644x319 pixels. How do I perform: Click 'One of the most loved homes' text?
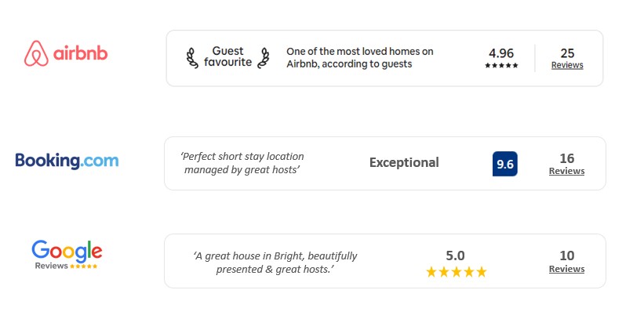click(360, 57)
